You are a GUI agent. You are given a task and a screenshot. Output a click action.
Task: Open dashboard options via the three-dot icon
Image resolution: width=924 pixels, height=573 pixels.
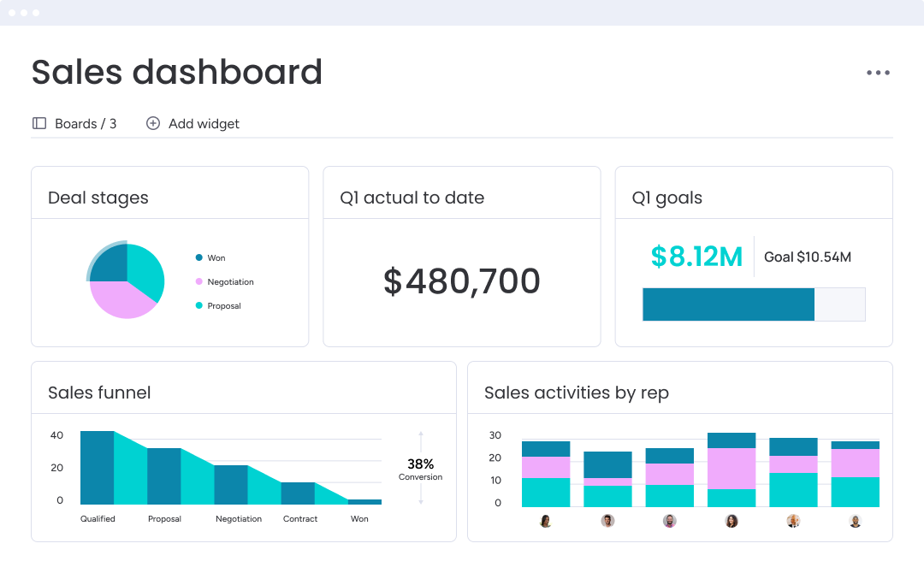[x=878, y=72]
